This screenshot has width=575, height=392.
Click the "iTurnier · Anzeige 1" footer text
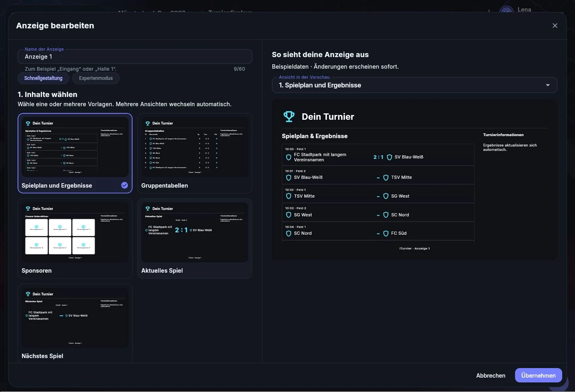click(414, 248)
